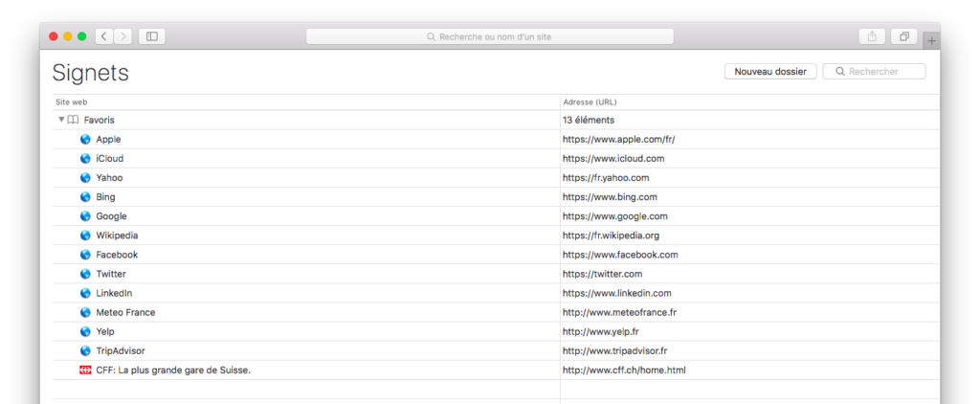Click URL https://www.apple.com/fr/
The image size is (980, 404).
(619, 139)
